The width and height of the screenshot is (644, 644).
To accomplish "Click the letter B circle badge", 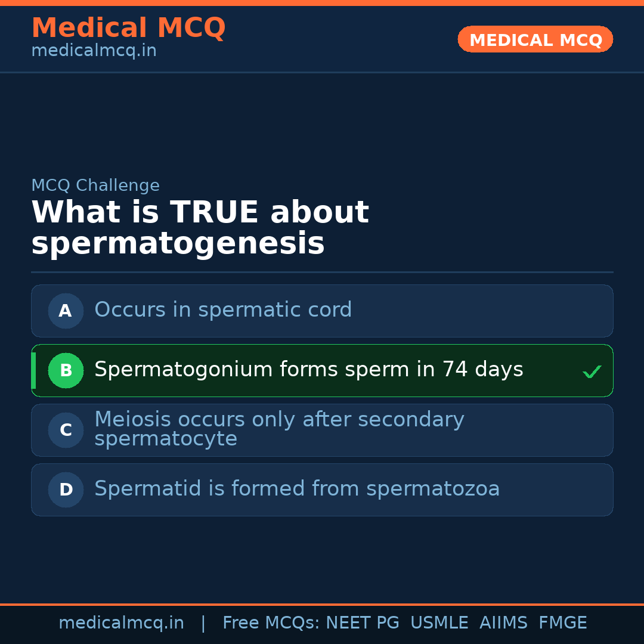I will point(66,370).
